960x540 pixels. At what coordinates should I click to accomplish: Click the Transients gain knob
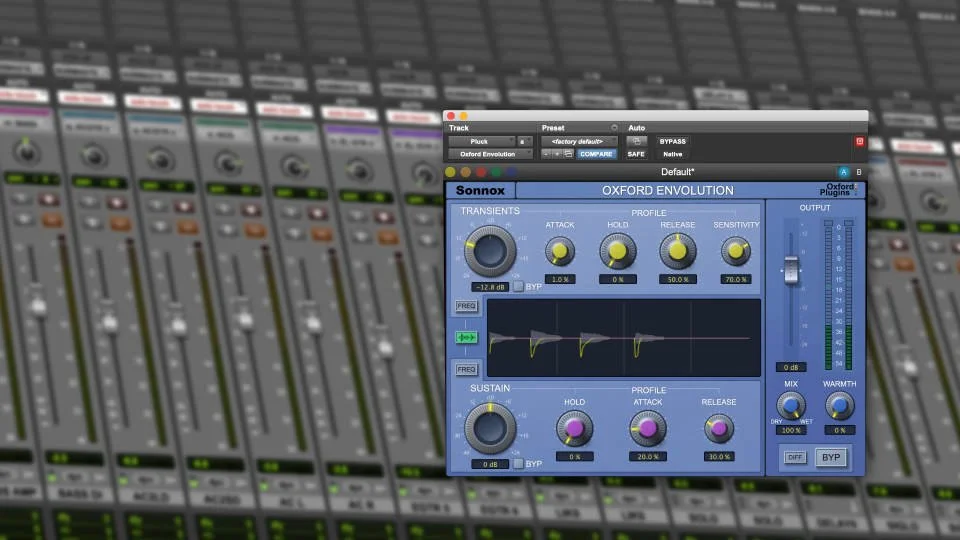pyautogui.click(x=490, y=251)
